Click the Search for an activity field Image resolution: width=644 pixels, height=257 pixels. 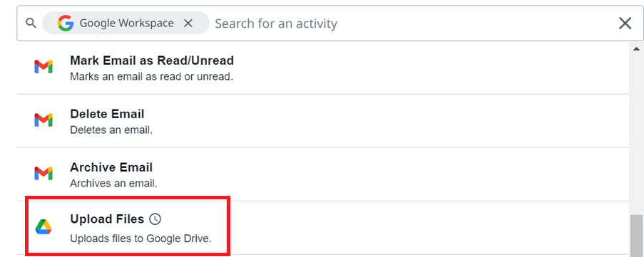click(x=412, y=23)
